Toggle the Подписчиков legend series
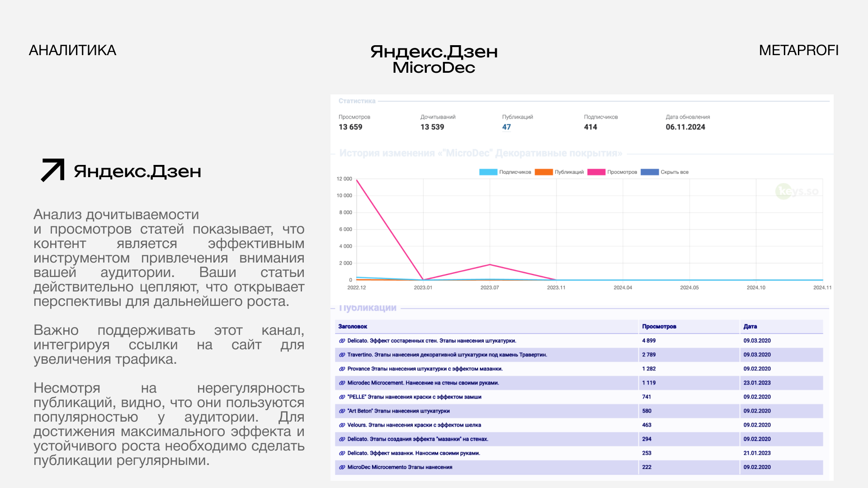The image size is (868, 488). coord(514,172)
